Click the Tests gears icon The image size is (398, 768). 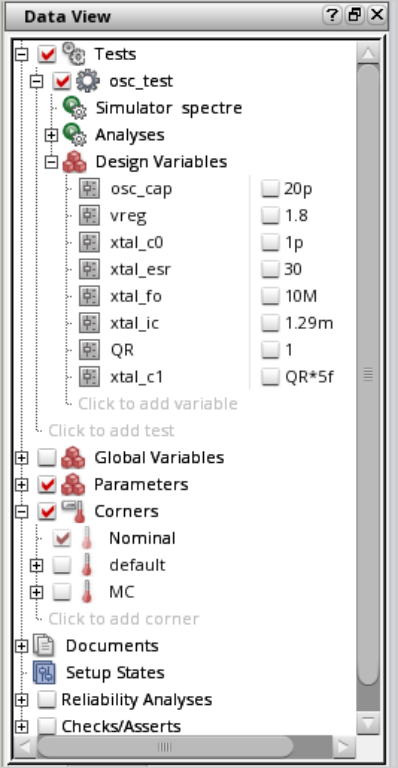pos(73,54)
